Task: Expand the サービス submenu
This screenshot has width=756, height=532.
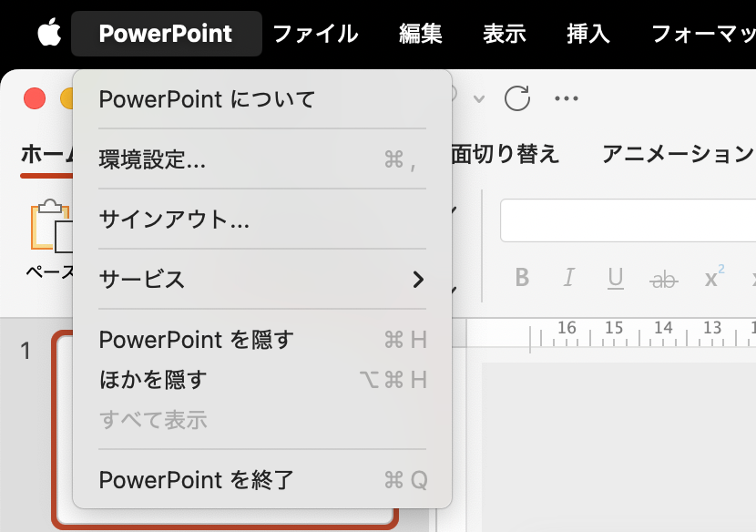Action: pos(262,280)
